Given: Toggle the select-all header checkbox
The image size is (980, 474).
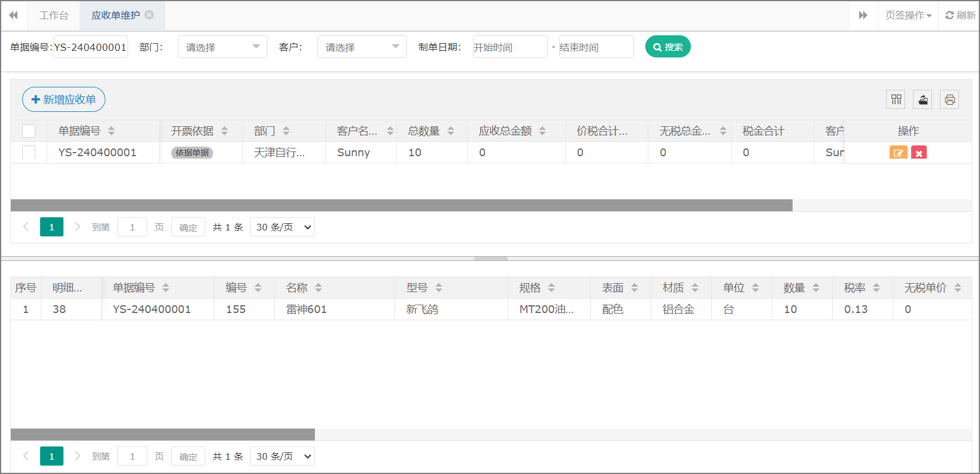Looking at the screenshot, I should pos(29,131).
